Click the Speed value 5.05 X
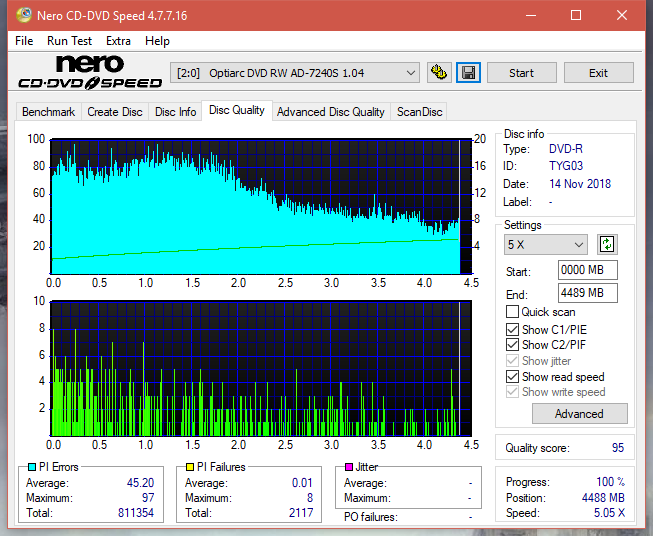 609,513
